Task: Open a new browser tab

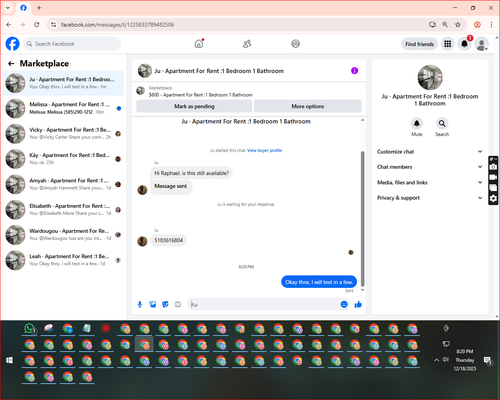Action: click(x=39, y=8)
